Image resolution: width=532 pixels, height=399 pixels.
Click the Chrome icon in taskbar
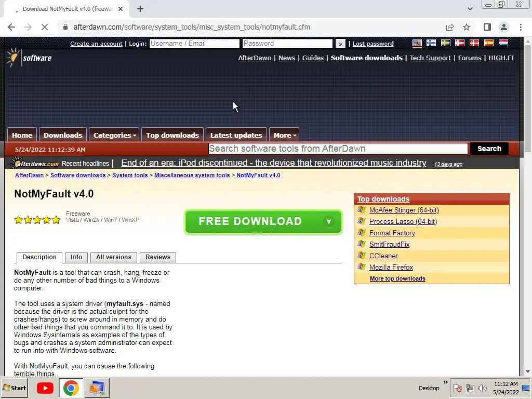(71, 388)
